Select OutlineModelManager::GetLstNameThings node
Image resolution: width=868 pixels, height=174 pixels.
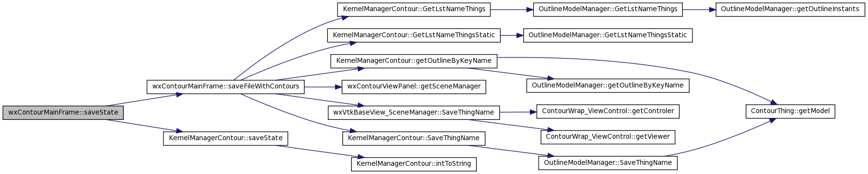pyautogui.click(x=608, y=9)
